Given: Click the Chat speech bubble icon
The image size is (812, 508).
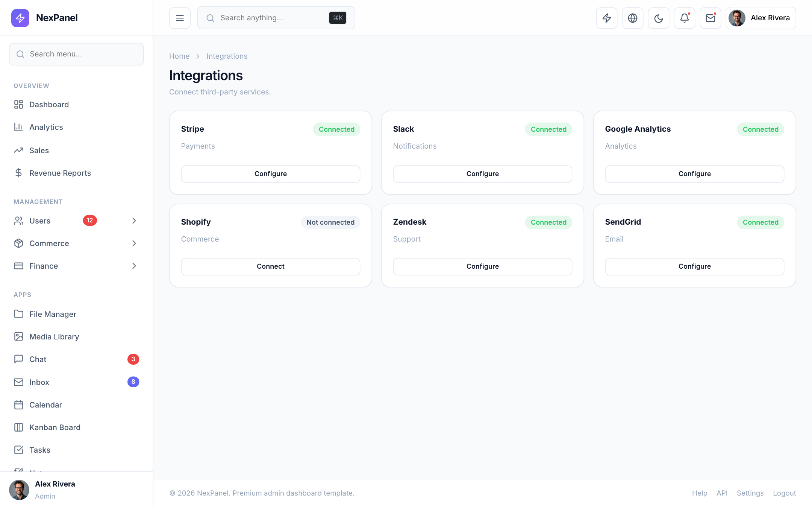Looking at the screenshot, I should point(19,359).
